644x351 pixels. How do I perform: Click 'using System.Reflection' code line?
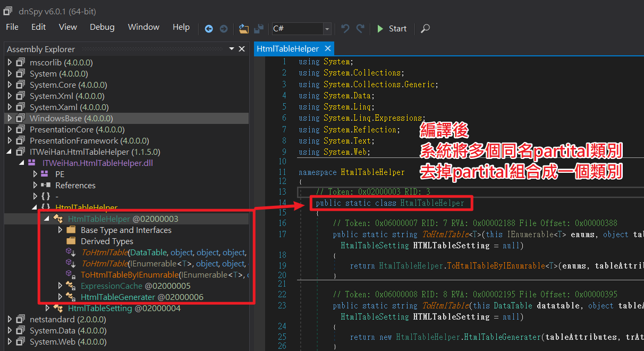[350, 129]
